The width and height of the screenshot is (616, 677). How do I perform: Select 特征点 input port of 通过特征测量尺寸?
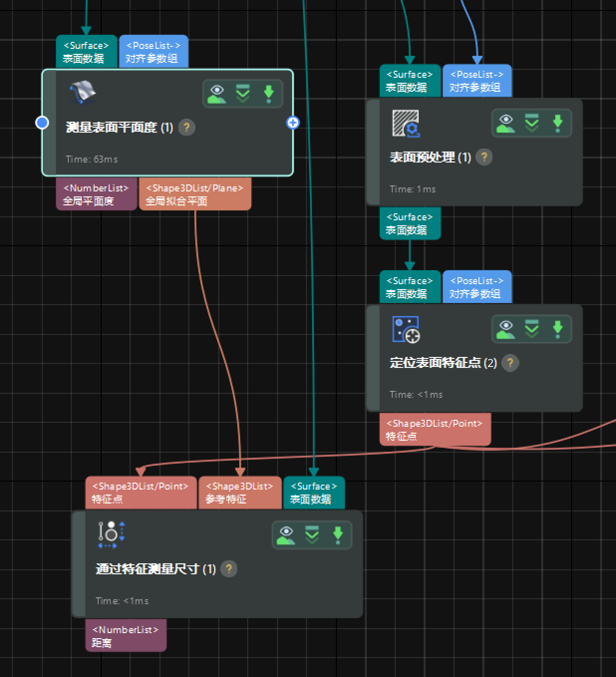pyautogui.click(x=141, y=493)
